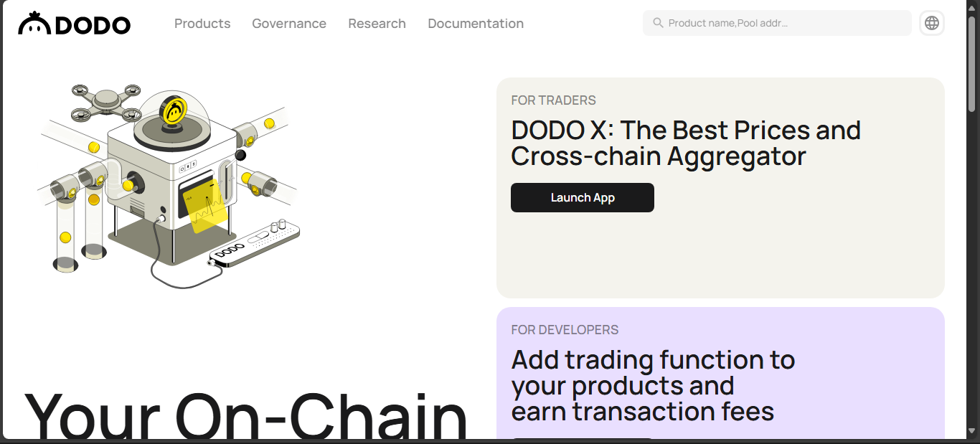Click the DODO-labeled controller device in the illustration
The width and height of the screenshot is (980, 444).
click(255, 243)
